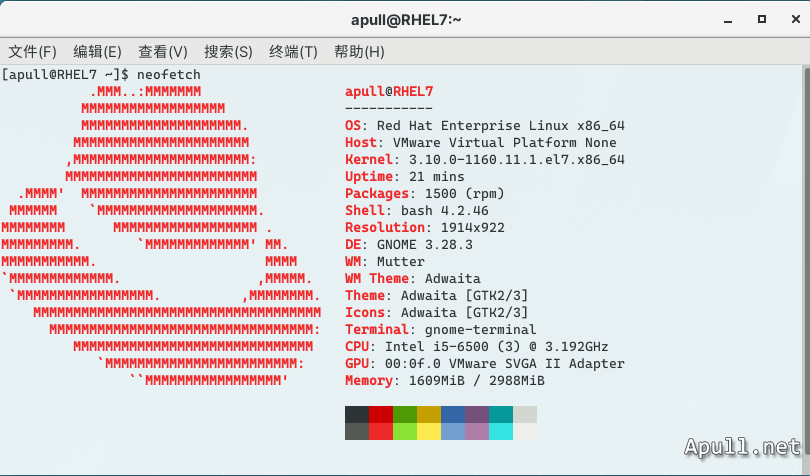Click the Uptime value 21 mins
Screen dimensions: 810x476
pos(437,177)
